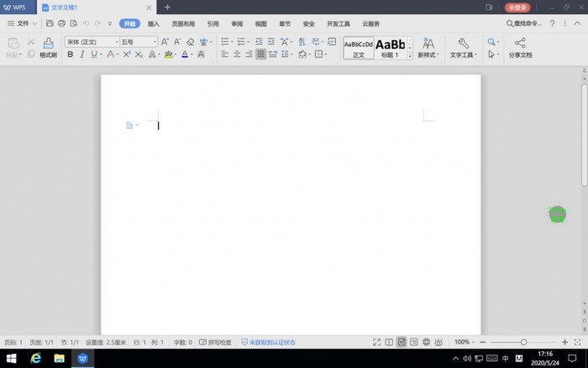
Task: Click the Print icon in quick access toolbar
Action: tap(61, 24)
